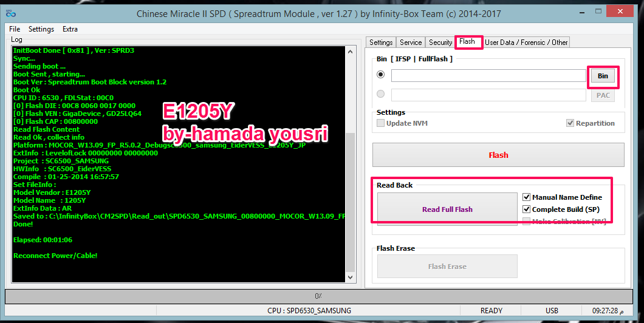Click the Read Full Flash button

coord(447,209)
